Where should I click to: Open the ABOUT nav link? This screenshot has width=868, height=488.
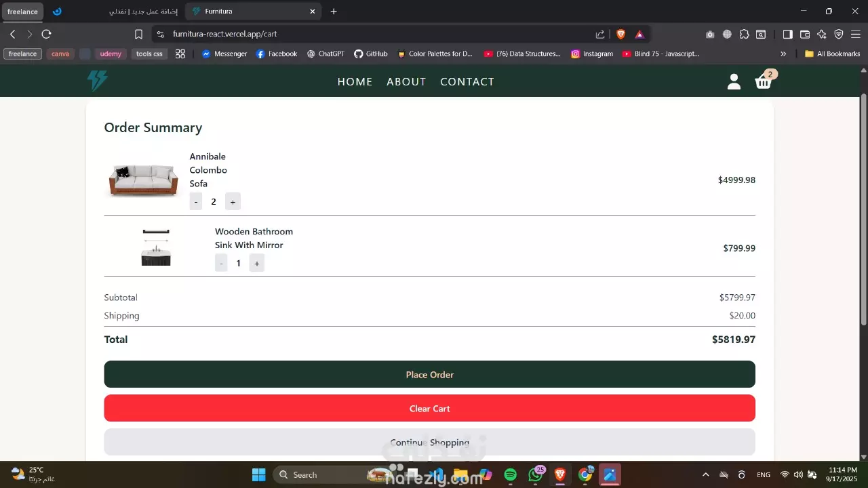coord(406,81)
